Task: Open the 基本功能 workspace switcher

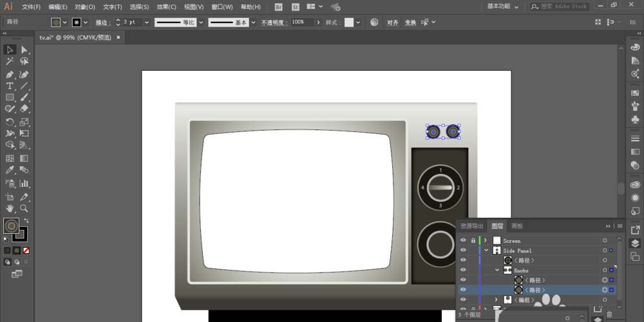Action: click(503, 6)
